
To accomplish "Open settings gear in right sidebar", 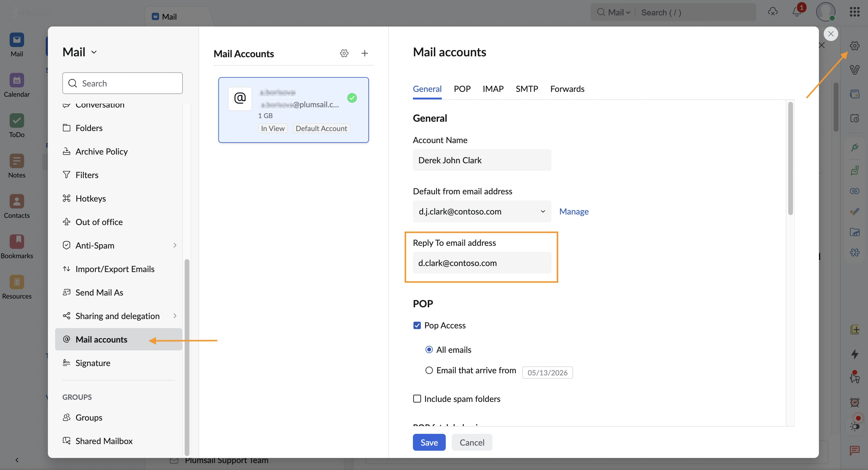I will pyautogui.click(x=854, y=45).
